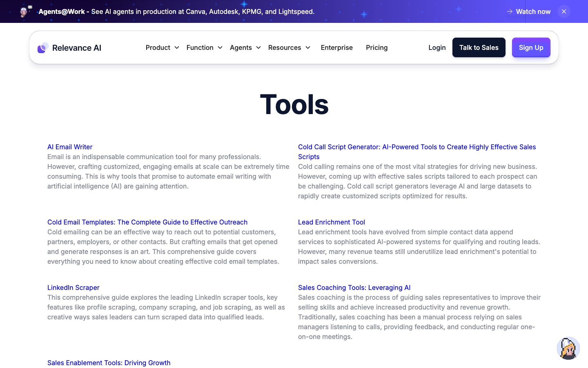Viewport: 588px width, 368px height.
Task: Open the Resources dropdown chevron
Action: click(308, 48)
